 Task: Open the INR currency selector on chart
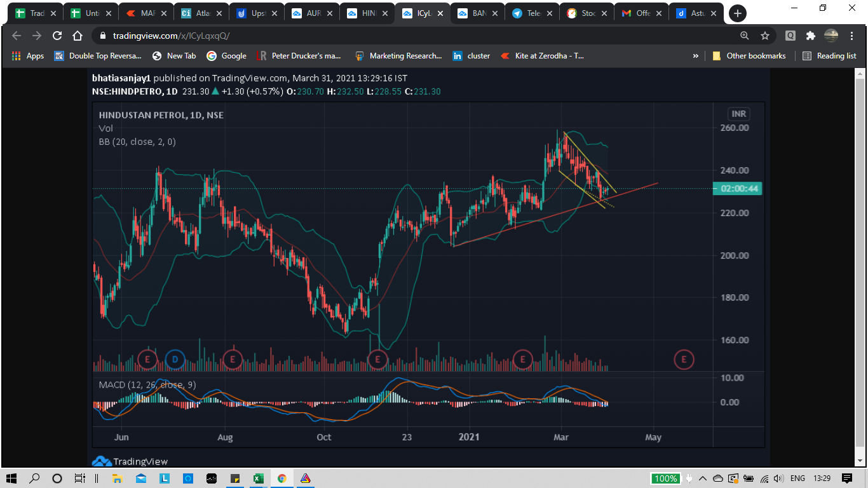(x=739, y=114)
